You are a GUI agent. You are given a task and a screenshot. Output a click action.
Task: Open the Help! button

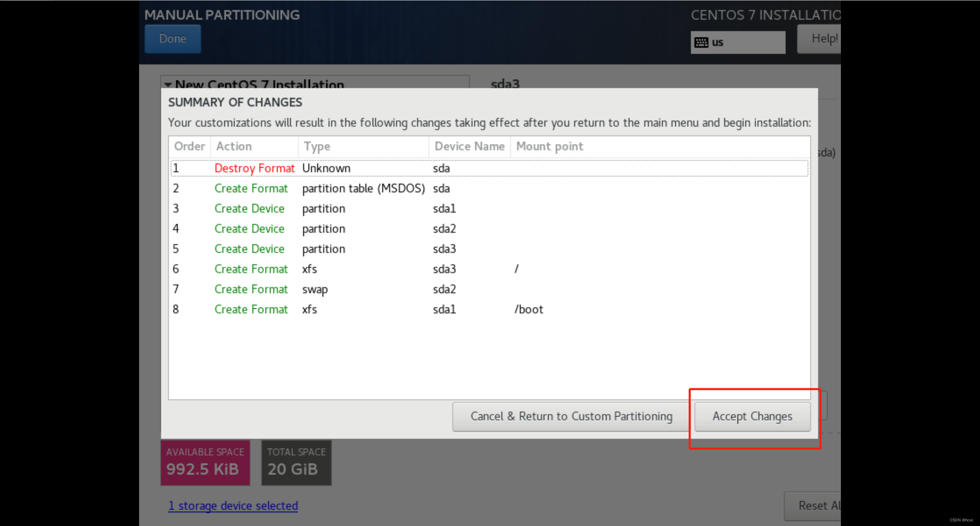coord(819,39)
